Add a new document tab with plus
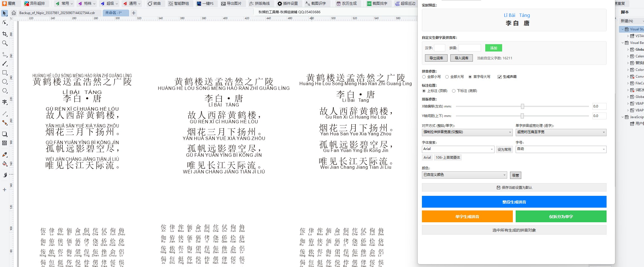Viewport: 644px width, 267px height. click(134, 13)
